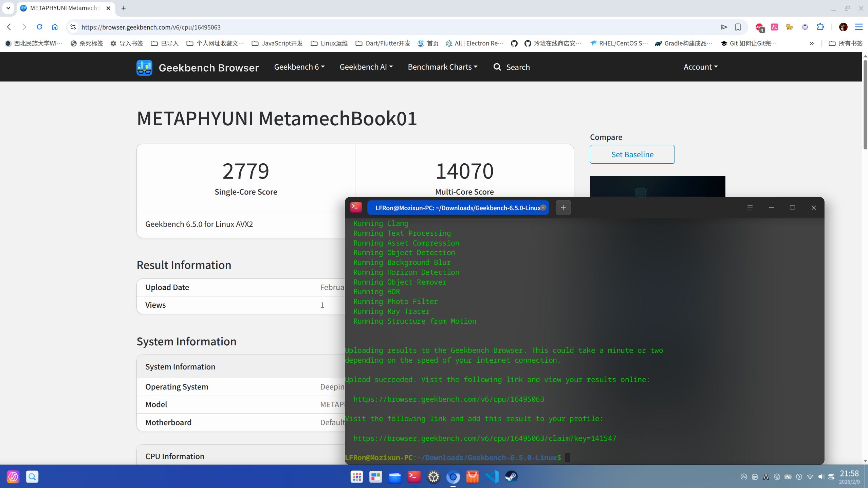The height and width of the screenshot is (488, 868).
Task: Expand the Geekbench 6 dropdown menu
Action: pos(299,67)
